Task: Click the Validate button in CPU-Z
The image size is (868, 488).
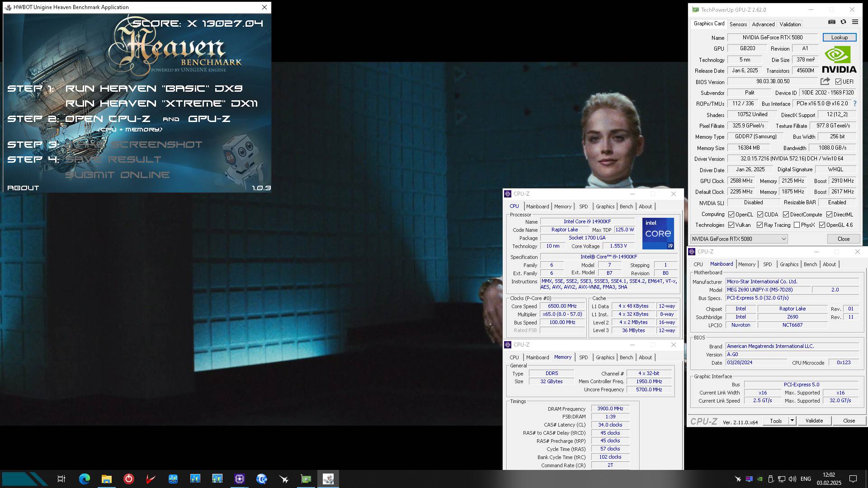Action: point(814,421)
